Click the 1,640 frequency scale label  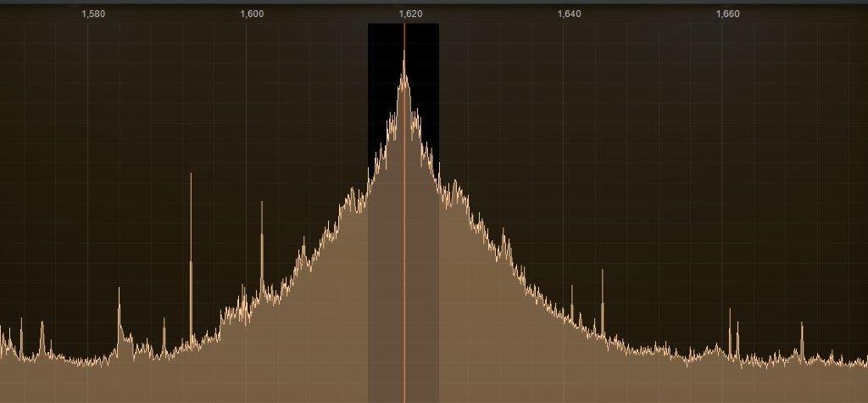569,14
